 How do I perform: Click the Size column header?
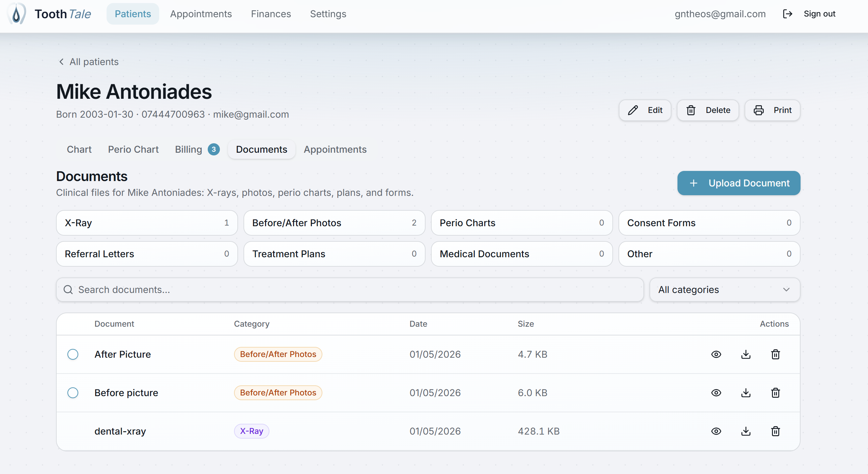526,324
